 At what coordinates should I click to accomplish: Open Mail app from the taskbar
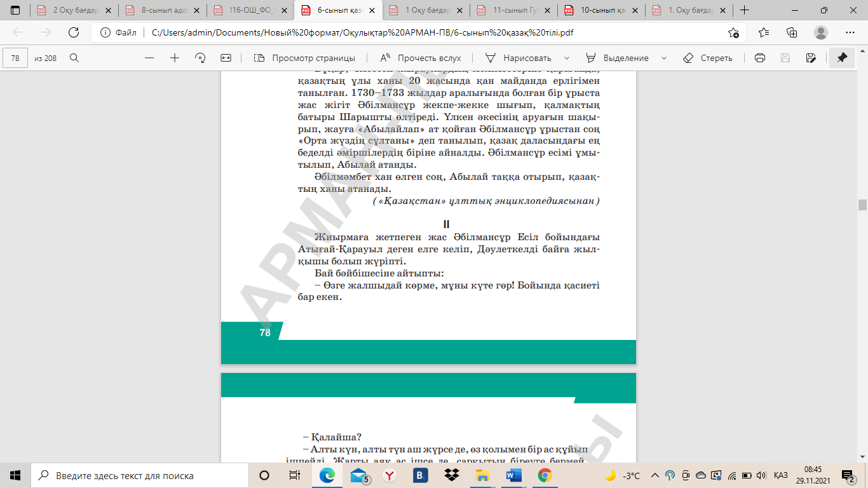point(359,475)
